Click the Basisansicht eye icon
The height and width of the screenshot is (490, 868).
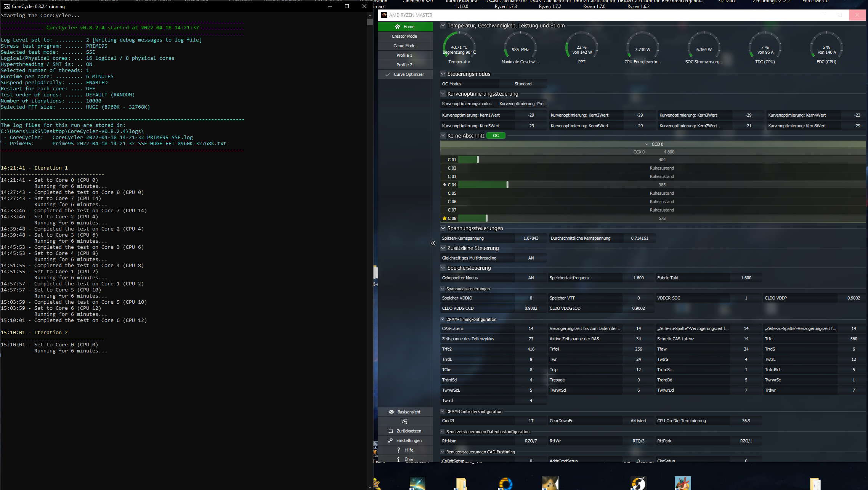(391, 412)
